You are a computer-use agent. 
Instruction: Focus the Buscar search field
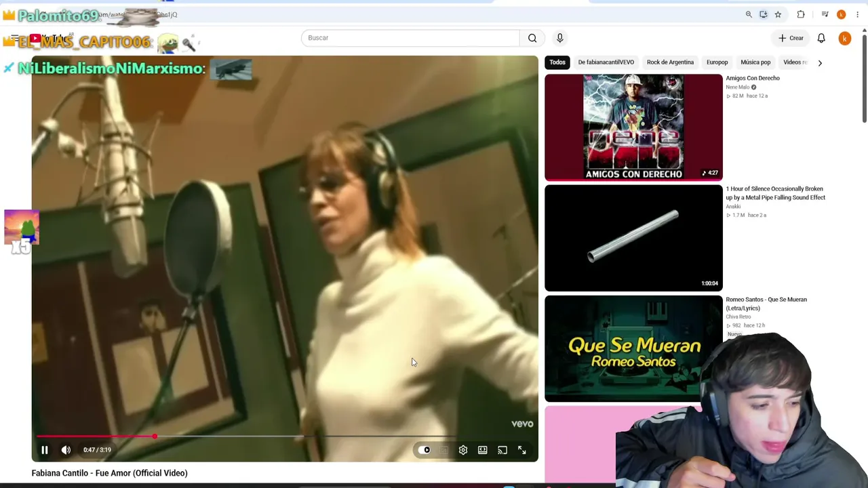(410, 38)
